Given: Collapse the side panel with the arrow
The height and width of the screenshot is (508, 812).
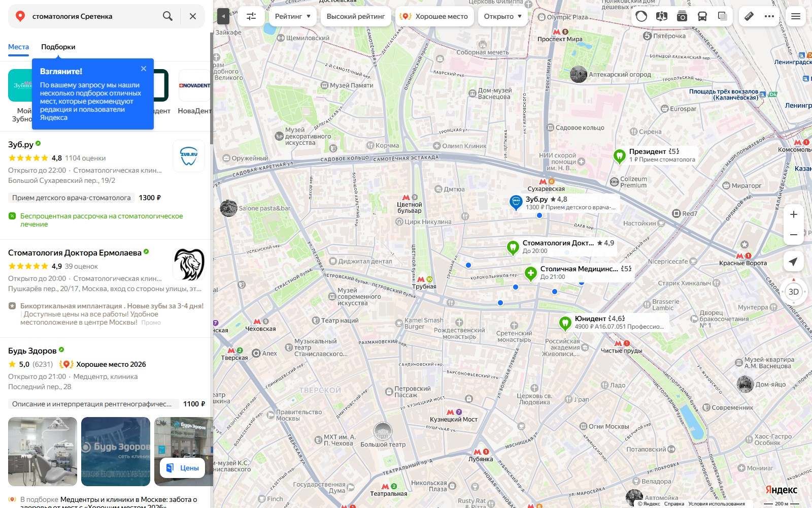Looking at the screenshot, I should pos(223,16).
